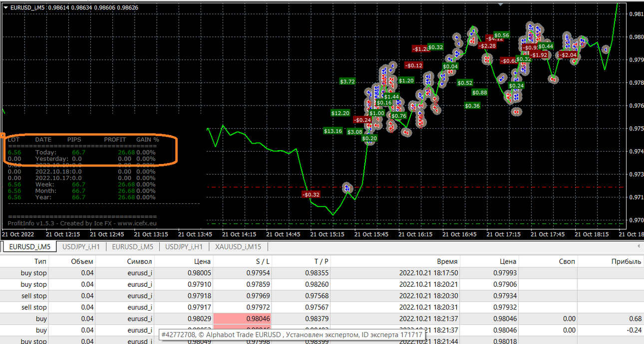Click the 0.975 price scale label
Image resolution: width=644 pixels, height=344 pixels.
click(636, 129)
